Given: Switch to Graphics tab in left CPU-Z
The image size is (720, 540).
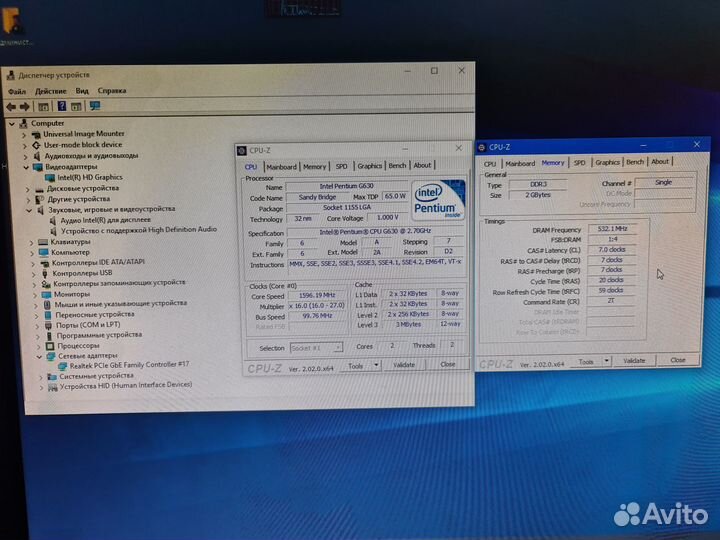Looking at the screenshot, I should pyautogui.click(x=370, y=166).
